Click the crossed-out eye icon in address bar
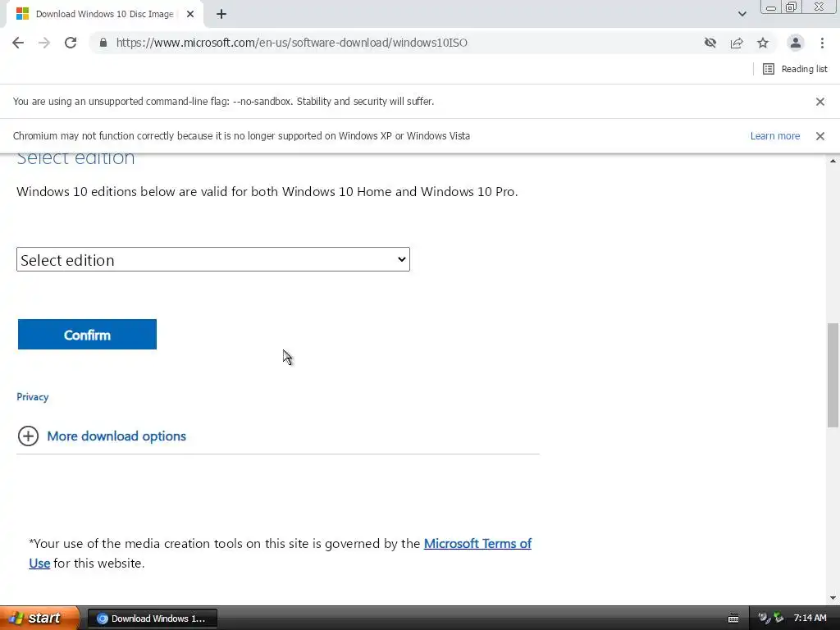This screenshot has width=840, height=630. [710, 43]
